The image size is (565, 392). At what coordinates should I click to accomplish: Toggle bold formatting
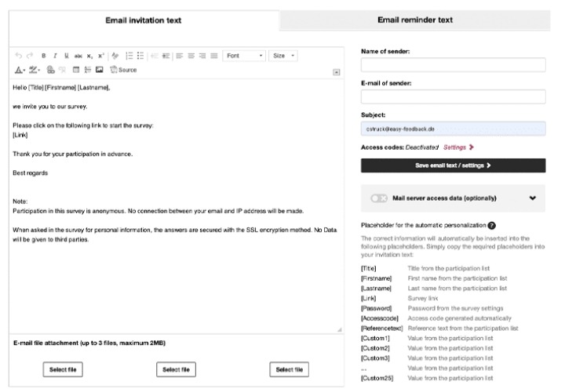44,56
